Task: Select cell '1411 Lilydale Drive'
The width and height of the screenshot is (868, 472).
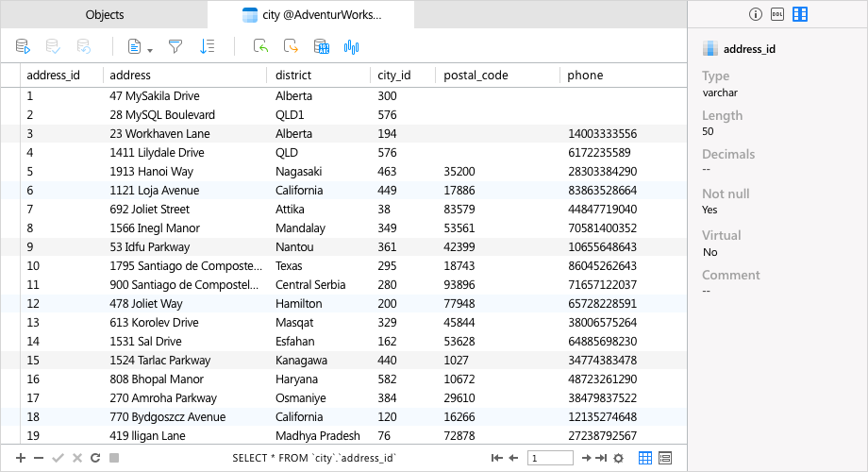Action: [x=157, y=152]
